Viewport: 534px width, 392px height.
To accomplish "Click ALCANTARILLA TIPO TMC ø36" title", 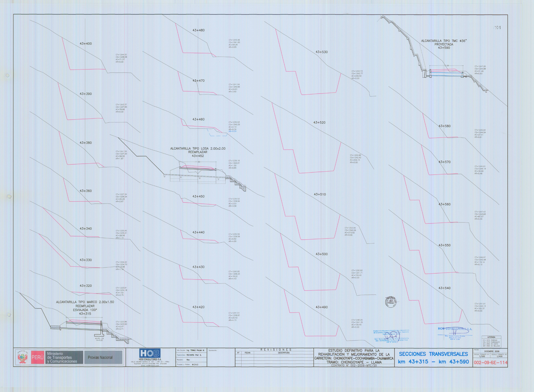I will [444, 41].
